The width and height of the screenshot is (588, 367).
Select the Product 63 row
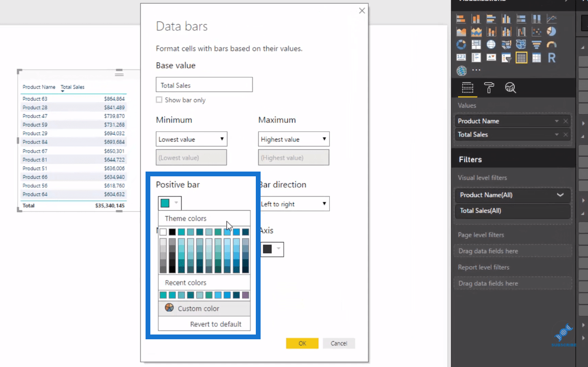coord(73,99)
